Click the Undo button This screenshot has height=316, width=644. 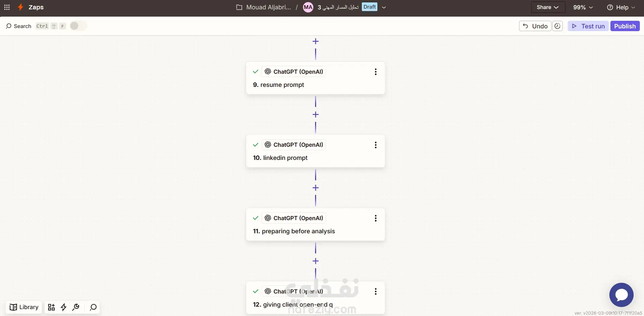point(535,26)
